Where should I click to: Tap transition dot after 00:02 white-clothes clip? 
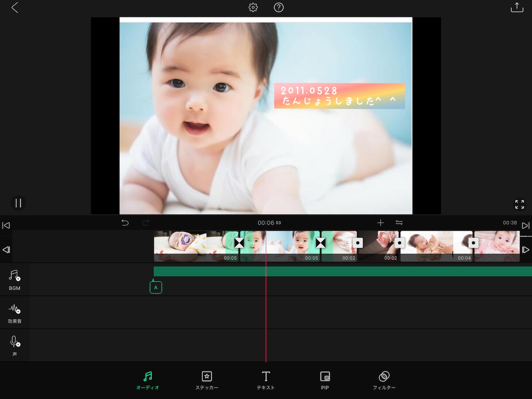click(x=358, y=243)
